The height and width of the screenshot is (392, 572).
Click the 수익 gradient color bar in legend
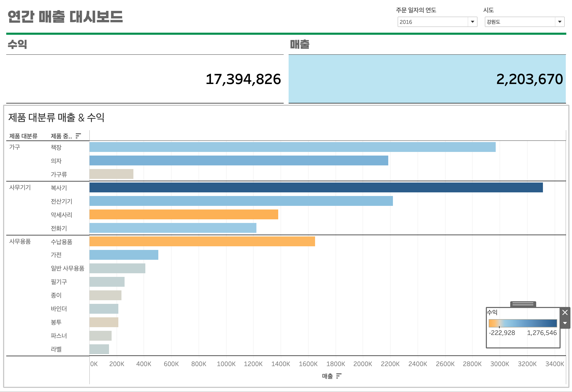(523, 323)
